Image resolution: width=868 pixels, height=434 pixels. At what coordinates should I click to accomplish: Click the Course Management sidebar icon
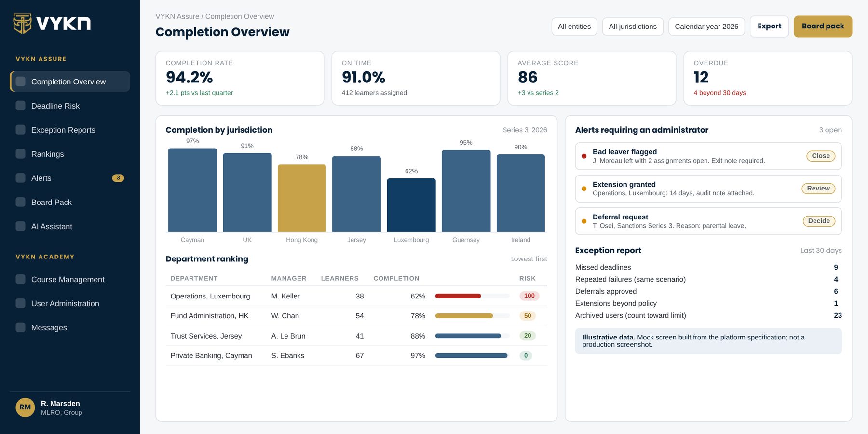tap(20, 279)
